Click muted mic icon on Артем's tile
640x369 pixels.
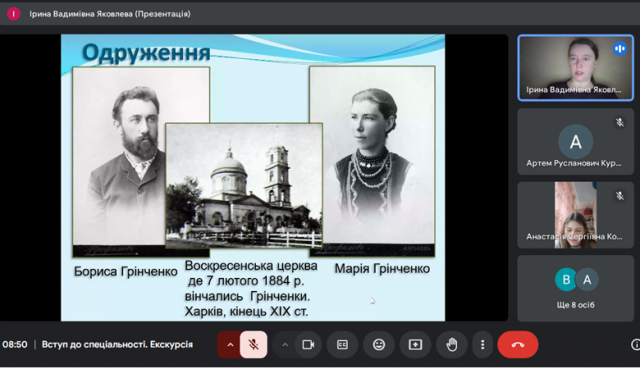click(x=620, y=122)
